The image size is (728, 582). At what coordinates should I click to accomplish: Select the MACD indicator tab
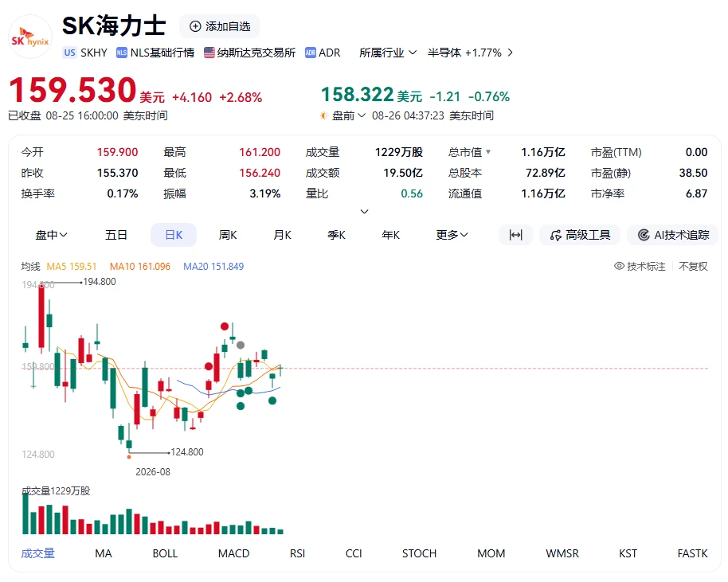coord(233,553)
